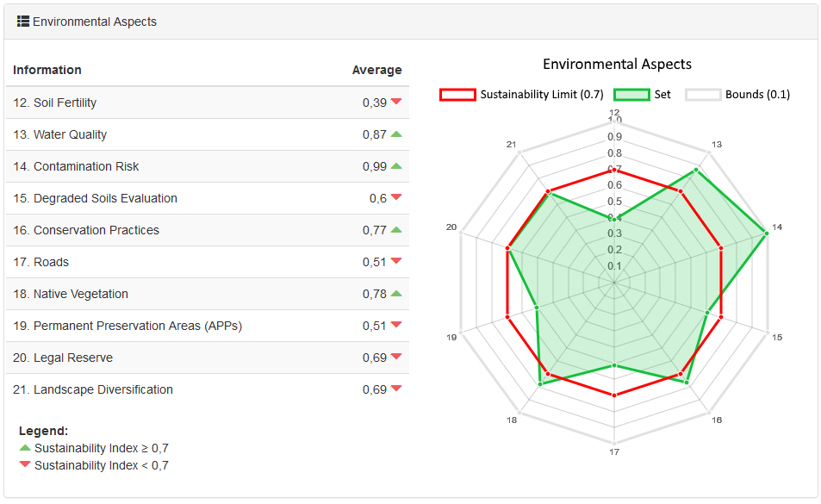Click the red down arrow for Roads

click(396, 261)
